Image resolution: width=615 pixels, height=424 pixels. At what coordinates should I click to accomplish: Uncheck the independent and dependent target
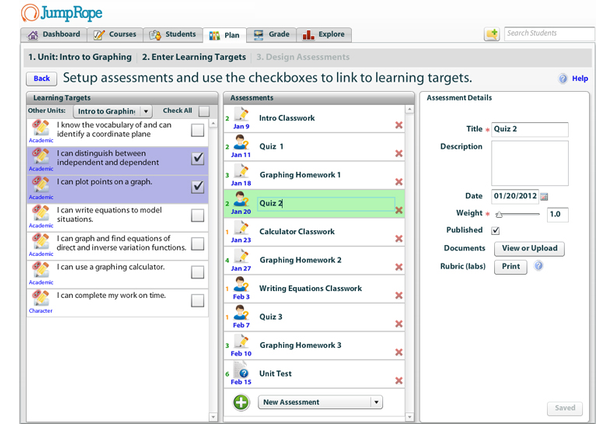[x=197, y=158]
